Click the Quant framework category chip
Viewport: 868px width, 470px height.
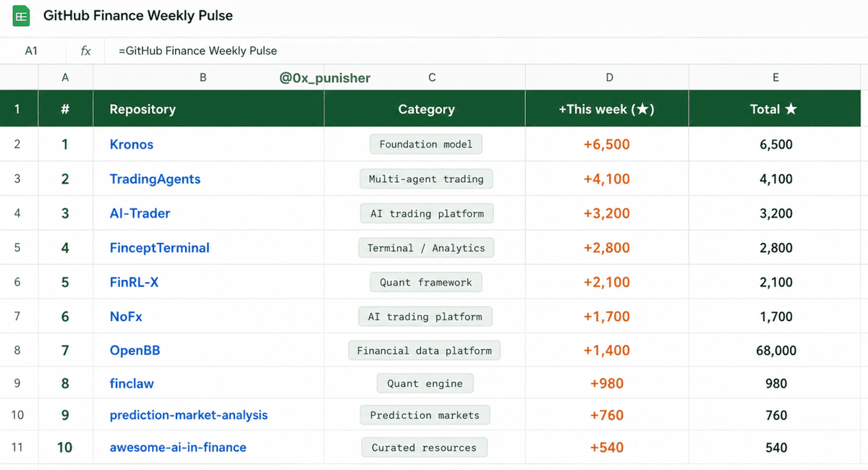(x=426, y=282)
